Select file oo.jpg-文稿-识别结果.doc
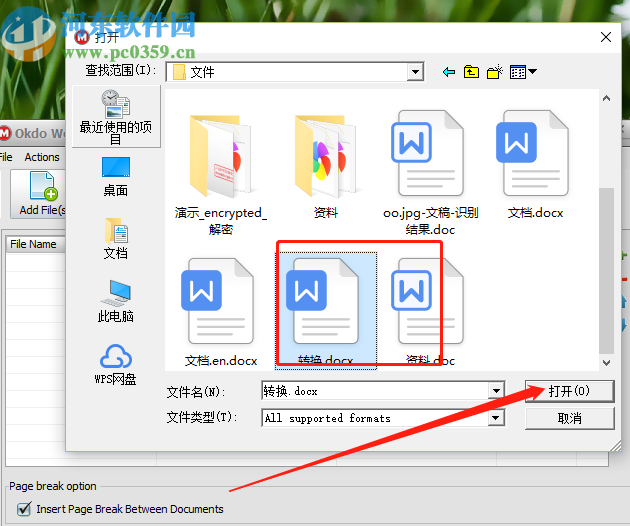The height and width of the screenshot is (526, 630). 430,173
